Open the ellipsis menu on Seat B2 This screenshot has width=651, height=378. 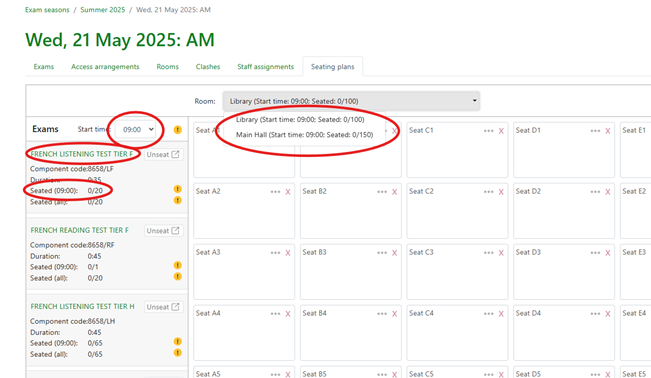(382, 192)
